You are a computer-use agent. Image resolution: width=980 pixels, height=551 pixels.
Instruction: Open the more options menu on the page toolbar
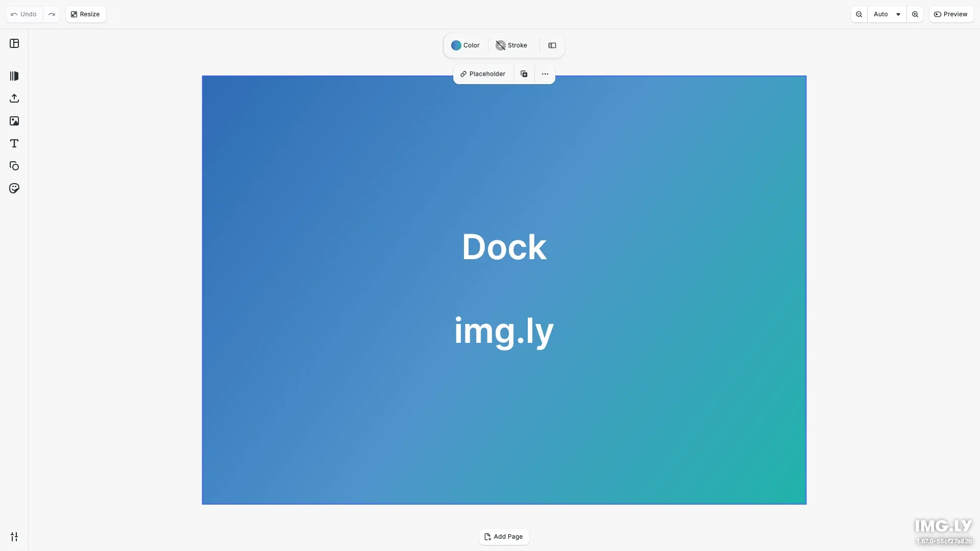pos(545,73)
